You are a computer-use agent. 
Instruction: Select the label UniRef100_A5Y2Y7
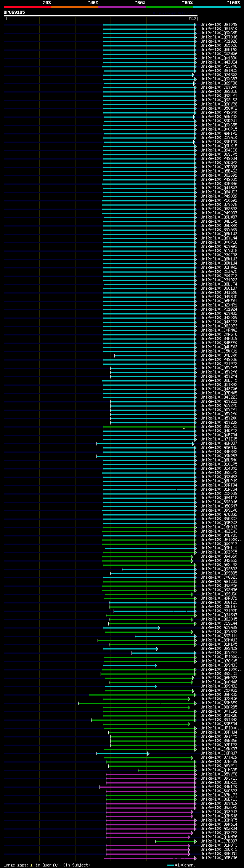[219, 368]
